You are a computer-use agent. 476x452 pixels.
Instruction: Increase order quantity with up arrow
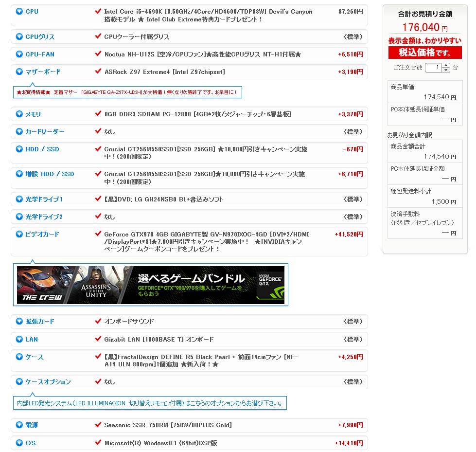coord(446,65)
